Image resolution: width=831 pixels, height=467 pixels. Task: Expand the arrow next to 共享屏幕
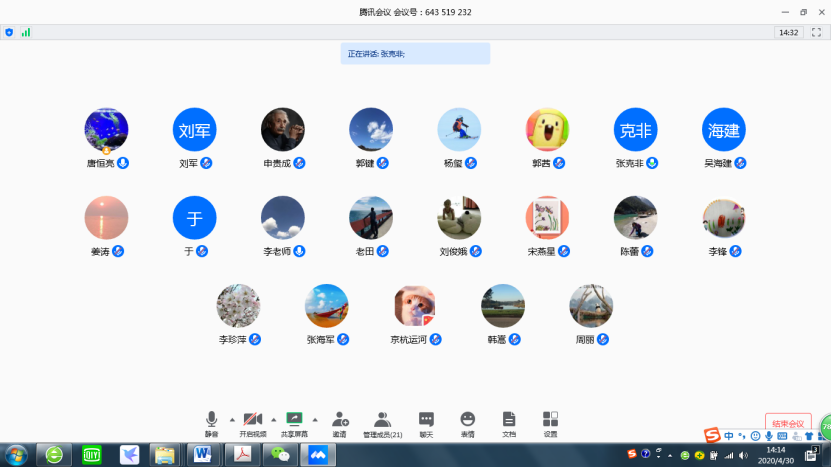click(314, 419)
